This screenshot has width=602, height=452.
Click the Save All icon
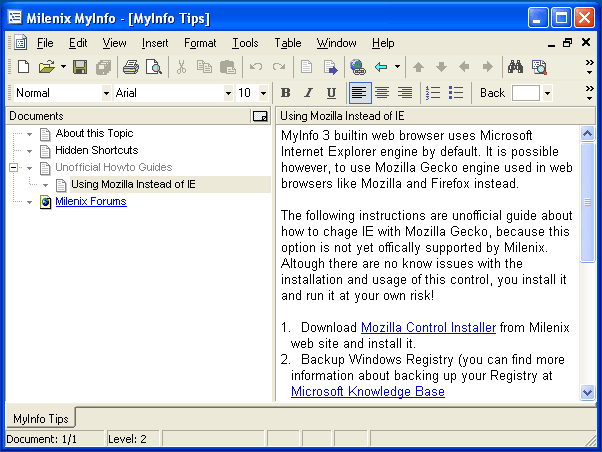click(103, 67)
